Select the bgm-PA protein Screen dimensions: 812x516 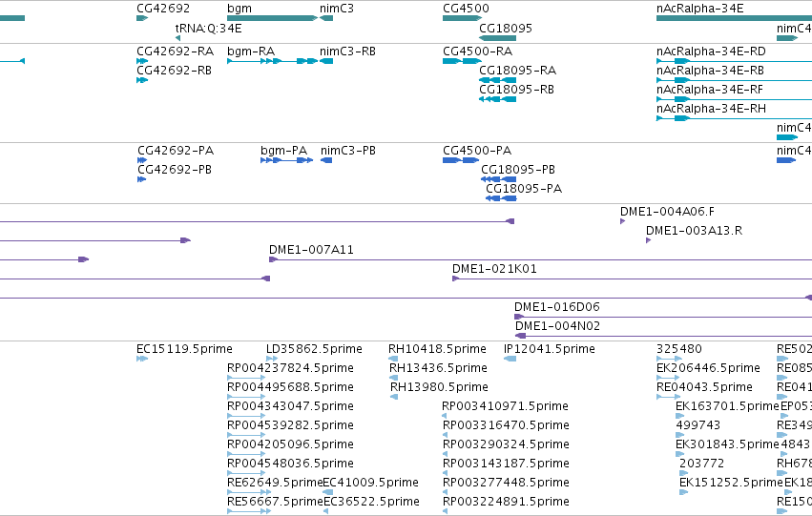(287, 160)
